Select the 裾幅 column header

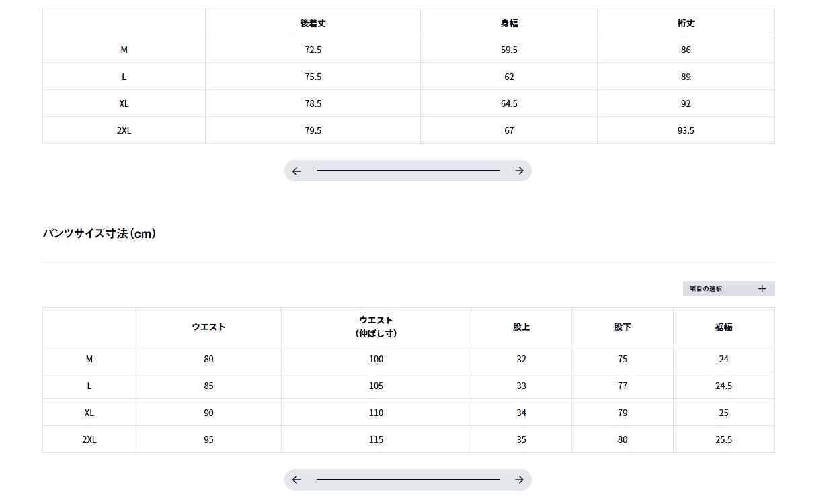point(723,327)
